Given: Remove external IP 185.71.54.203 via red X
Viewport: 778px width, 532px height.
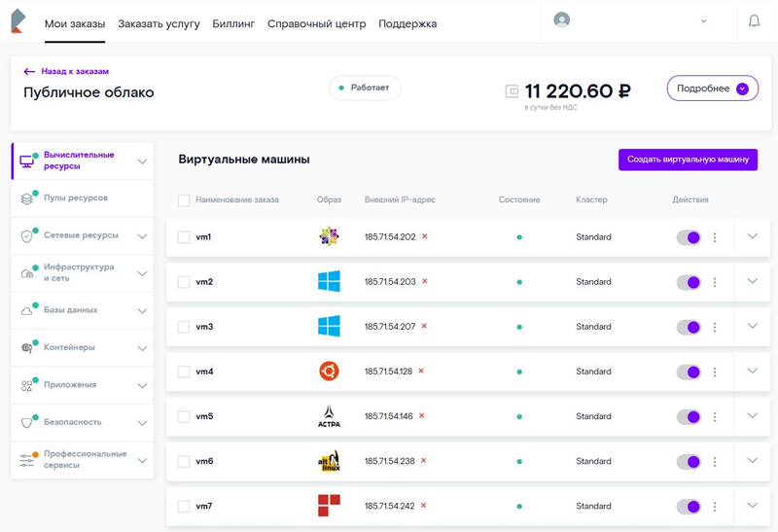Looking at the screenshot, I should pyautogui.click(x=425, y=281).
